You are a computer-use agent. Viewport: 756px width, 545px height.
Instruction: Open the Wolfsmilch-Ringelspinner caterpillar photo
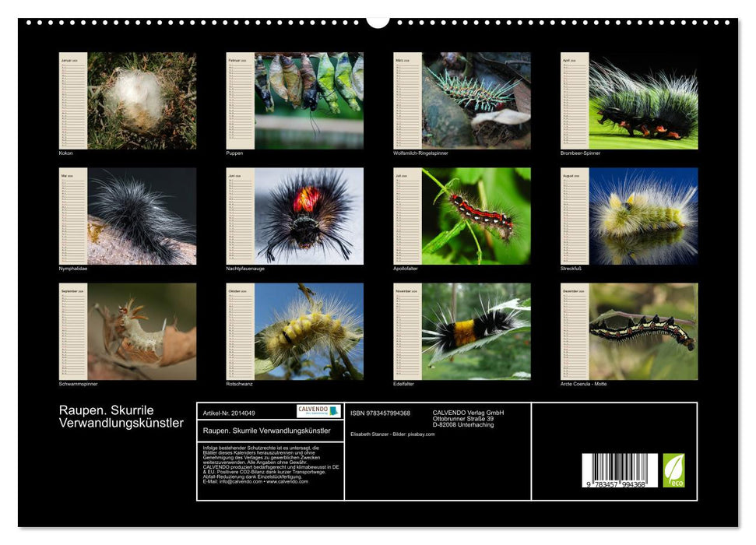(476, 100)
